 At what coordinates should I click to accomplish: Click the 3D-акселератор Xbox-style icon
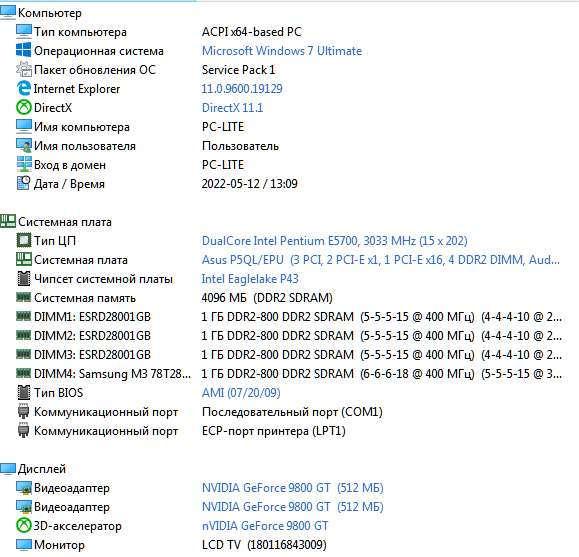pyautogui.click(x=24, y=525)
